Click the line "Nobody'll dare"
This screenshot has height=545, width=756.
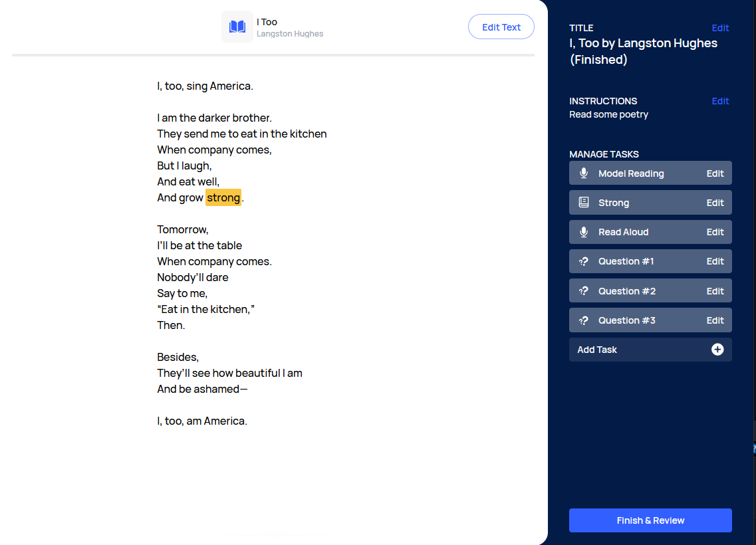[x=193, y=277]
